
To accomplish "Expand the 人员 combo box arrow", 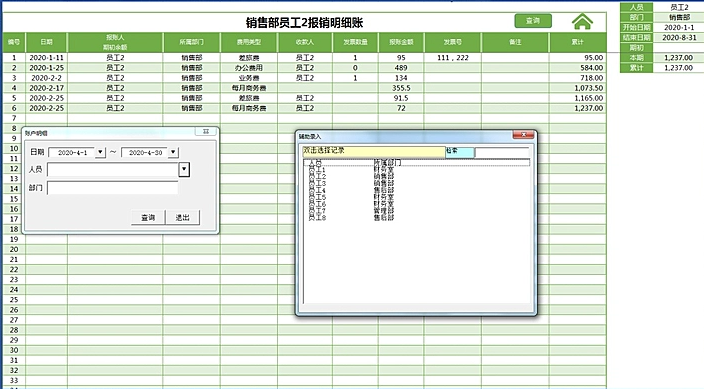I will point(184,169).
